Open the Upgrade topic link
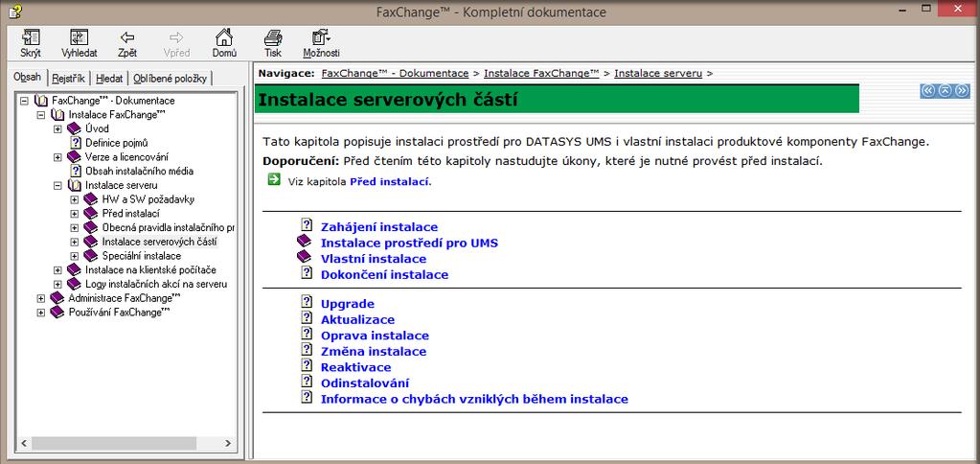Screen dimensions: 980x464 pos(348,304)
